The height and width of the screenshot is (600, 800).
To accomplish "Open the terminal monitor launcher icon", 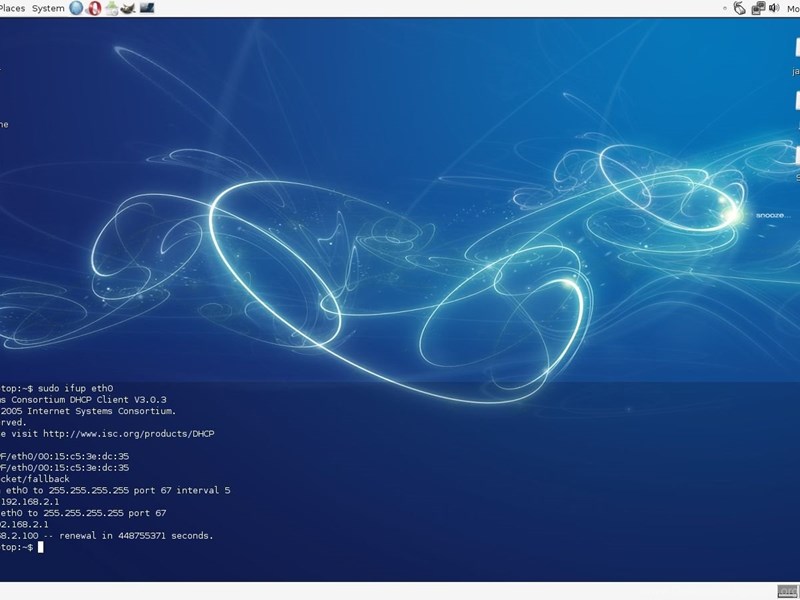I will point(147,8).
